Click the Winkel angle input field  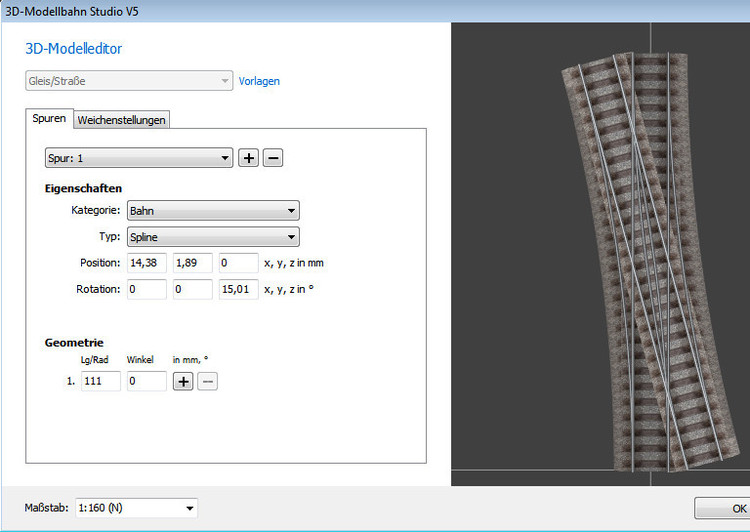(x=146, y=381)
